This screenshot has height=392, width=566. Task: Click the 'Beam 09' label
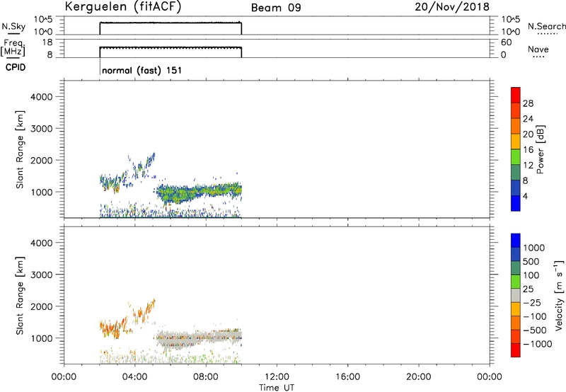point(276,8)
